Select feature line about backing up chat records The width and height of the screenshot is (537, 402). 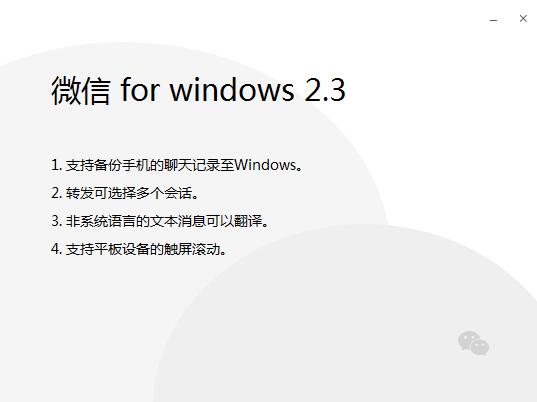[177, 165]
